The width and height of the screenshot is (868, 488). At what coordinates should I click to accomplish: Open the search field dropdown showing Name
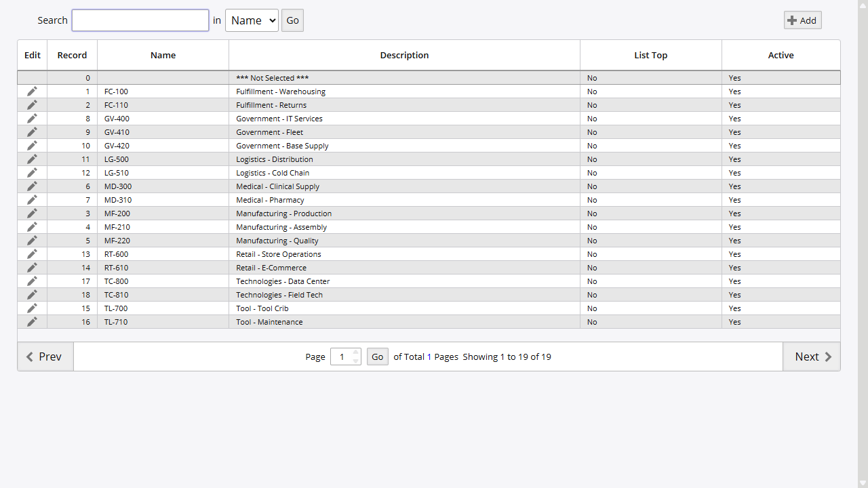[252, 20]
